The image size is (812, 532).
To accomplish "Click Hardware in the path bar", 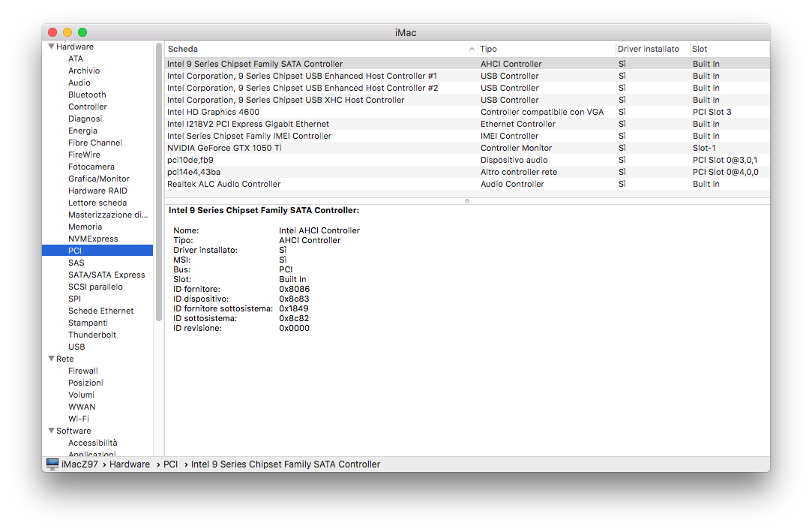I will point(130,464).
